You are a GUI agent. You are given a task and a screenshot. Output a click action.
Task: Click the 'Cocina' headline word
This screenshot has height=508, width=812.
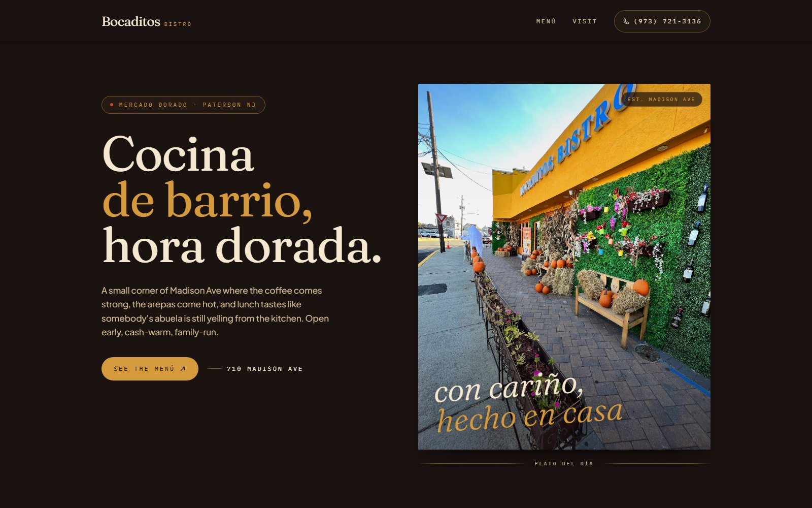coord(178,154)
